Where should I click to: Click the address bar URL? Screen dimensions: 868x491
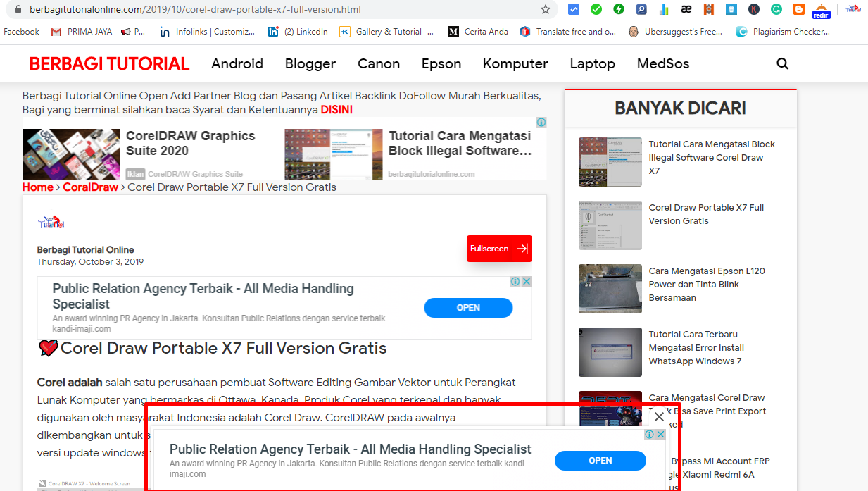[x=195, y=10]
